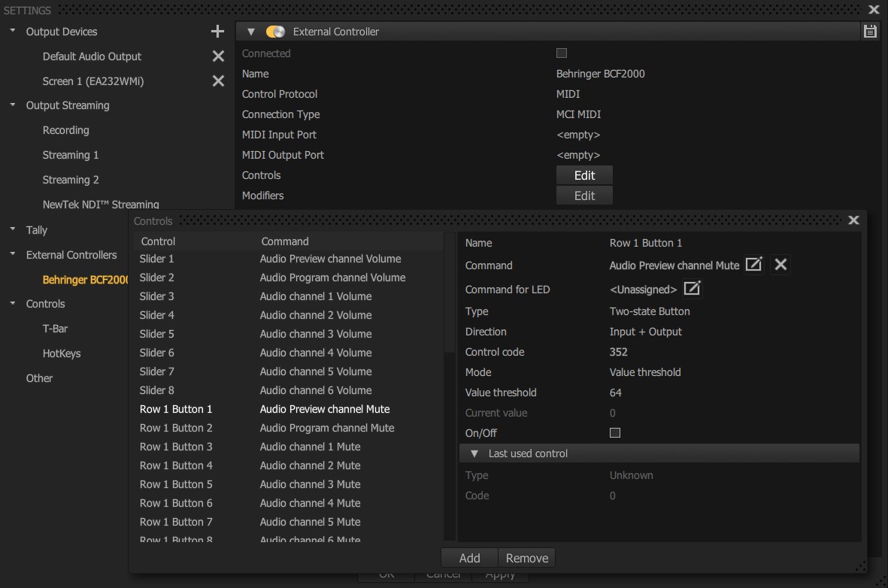Select Row 1 Button 2 control
The width and height of the screenshot is (888, 588).
289,428
